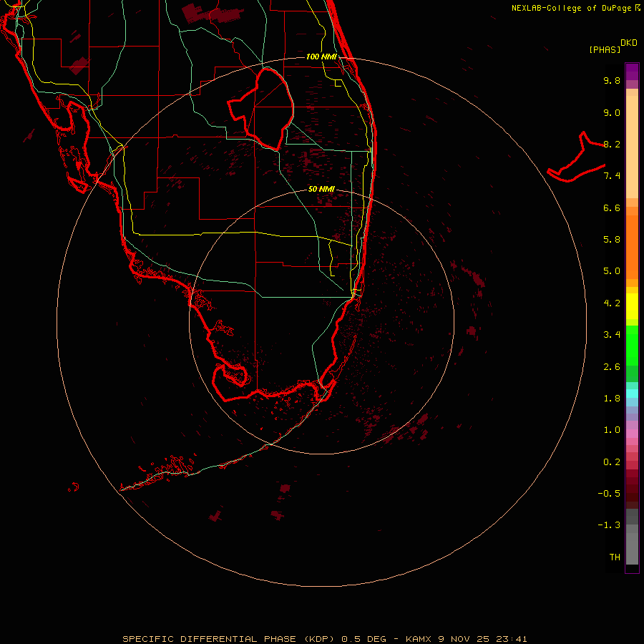This screenshot has width=644, height=644.
Task: Click the purple top color bar segment
Action: (x=632, y=72)
